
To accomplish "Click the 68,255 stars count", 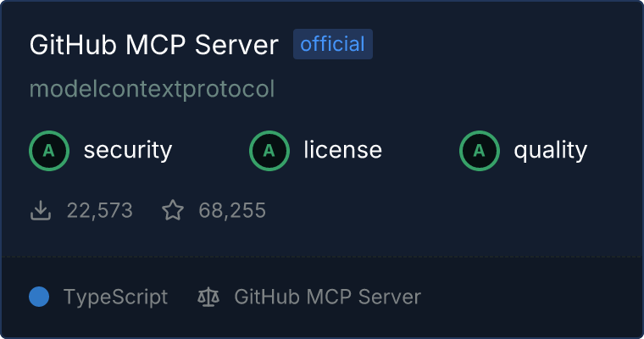I will click(x=232, y=210).
